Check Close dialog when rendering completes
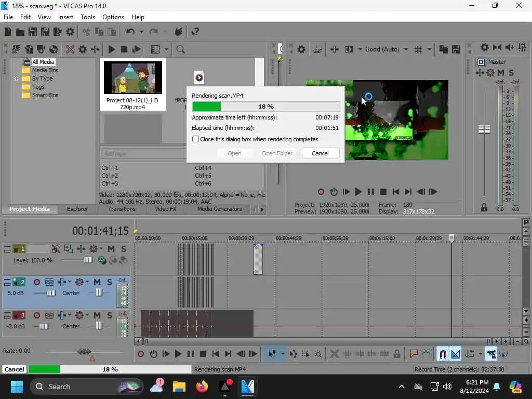 tap(195, 139)
